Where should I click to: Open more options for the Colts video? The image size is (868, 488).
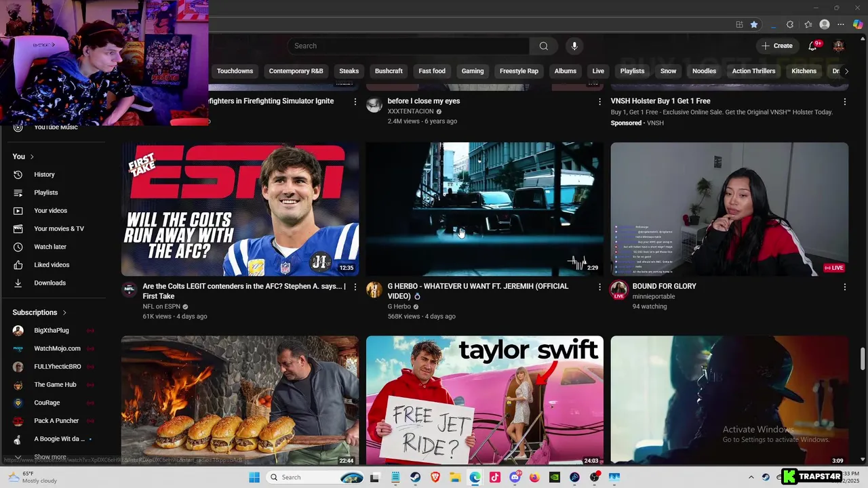tap(355, 287)
